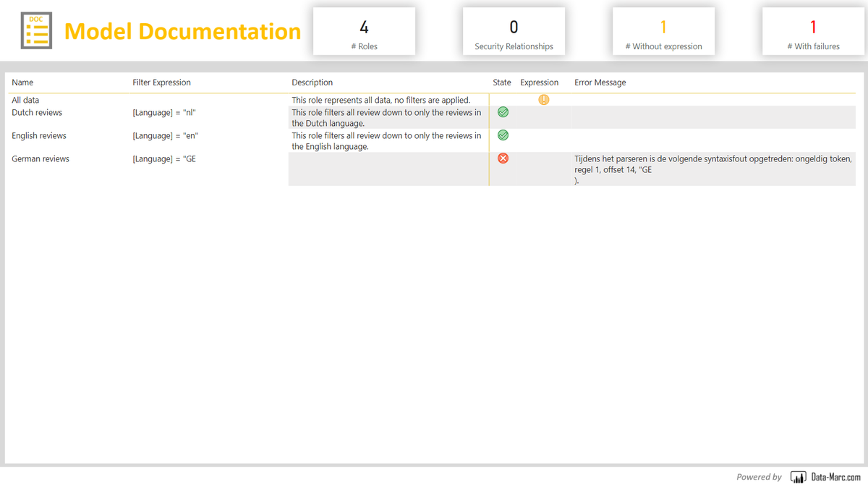The image size is (868, 487).
Task: Click the "Tijdens het parseren" error message
Action: 713,170
